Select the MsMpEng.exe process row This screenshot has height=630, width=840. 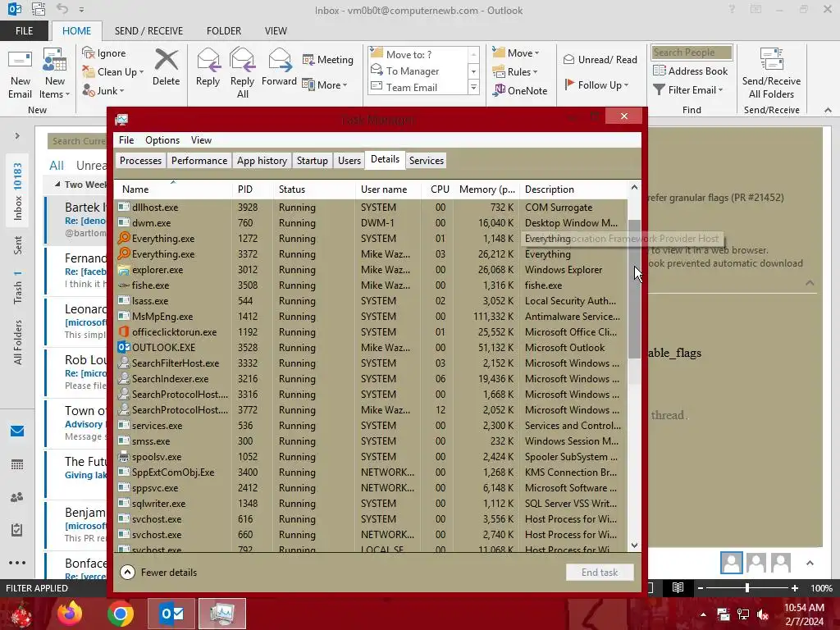[370, 316]
